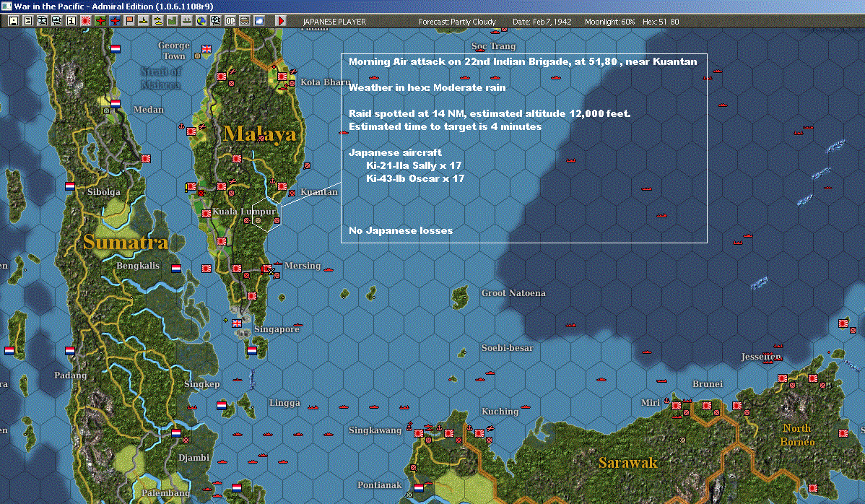Click the crosshair targeting toolbar icon
This screenshot has height=504, width=865.
(215, 21)
